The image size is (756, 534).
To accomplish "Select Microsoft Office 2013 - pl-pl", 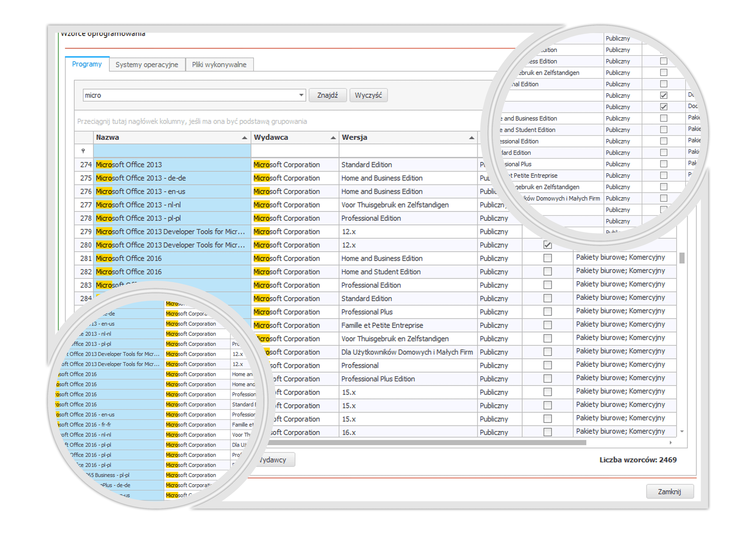I will click(172, 218).
